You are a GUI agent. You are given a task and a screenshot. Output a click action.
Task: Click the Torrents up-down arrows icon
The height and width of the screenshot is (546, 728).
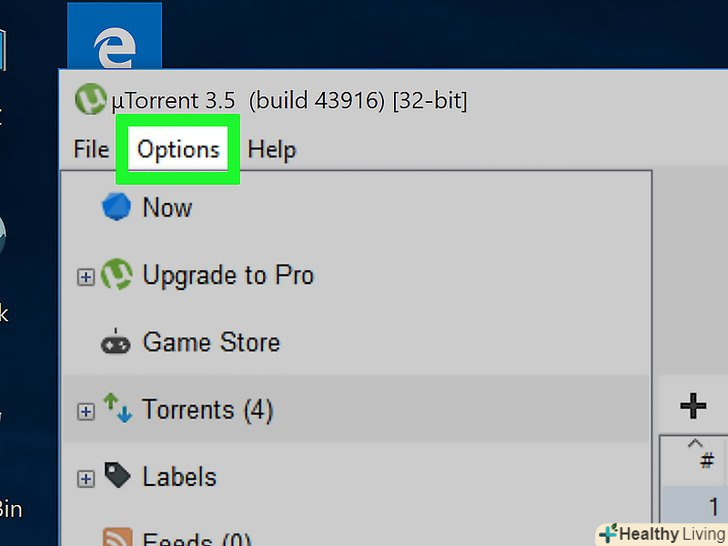pos(117,408)
